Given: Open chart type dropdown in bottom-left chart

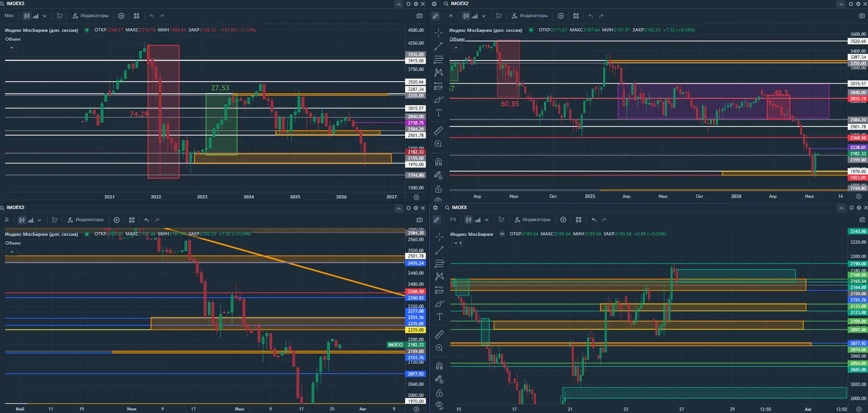Looking at the screenshot, I should (x=39, y=220).
